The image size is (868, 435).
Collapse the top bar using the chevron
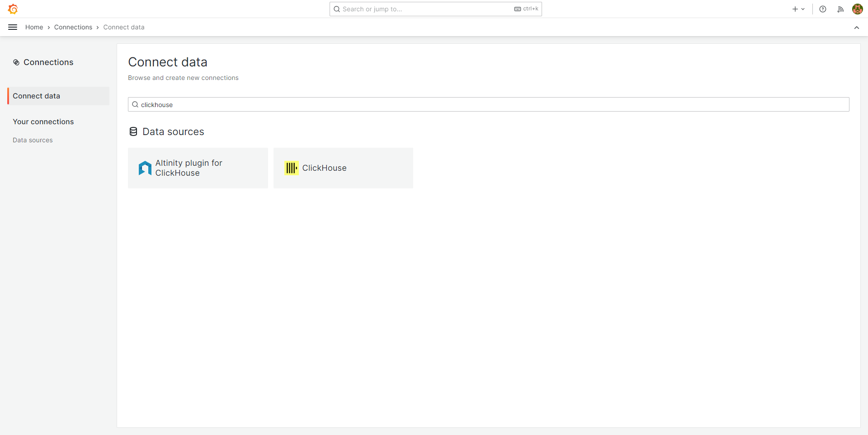pos(856,28)
